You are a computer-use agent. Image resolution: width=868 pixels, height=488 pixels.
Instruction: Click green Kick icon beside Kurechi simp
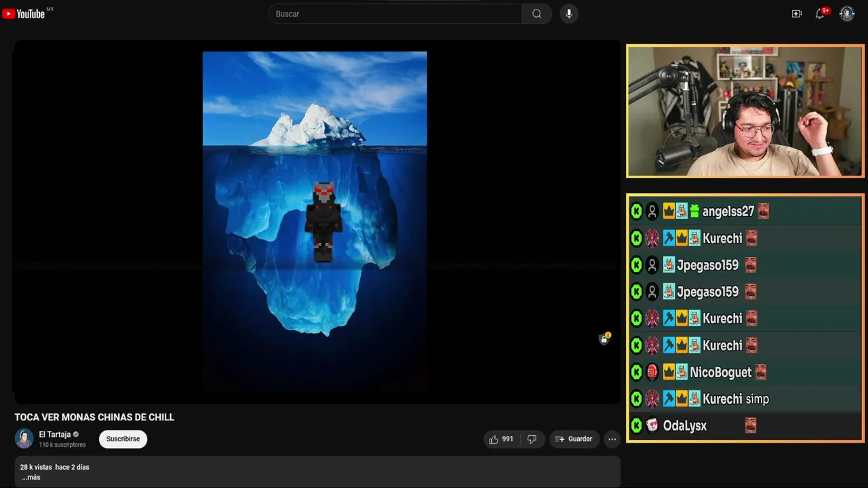(x=636, y=399)
